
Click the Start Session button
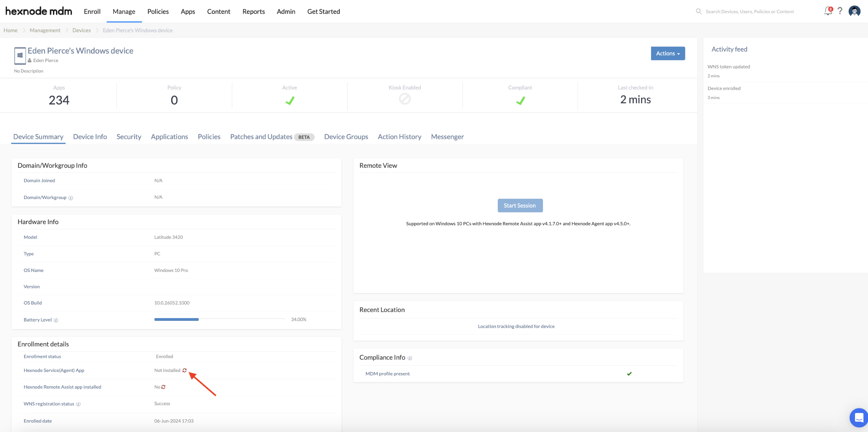tap(520, 205)
